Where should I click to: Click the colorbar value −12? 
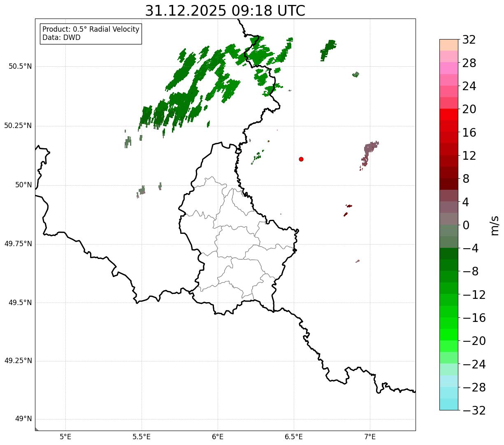474,295
